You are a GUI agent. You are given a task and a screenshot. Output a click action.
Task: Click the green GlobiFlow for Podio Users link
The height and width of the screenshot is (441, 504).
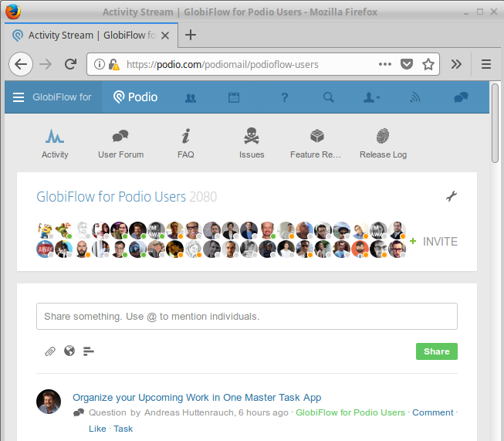350,412
